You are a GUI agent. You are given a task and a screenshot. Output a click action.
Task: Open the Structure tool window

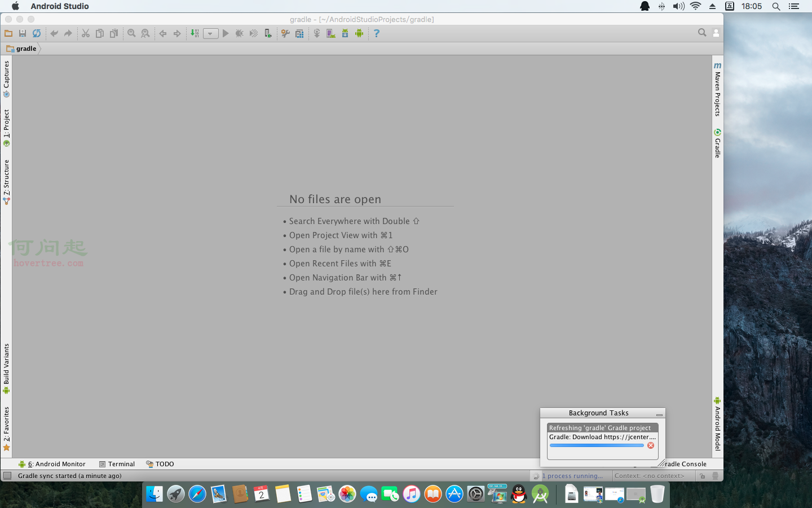click(6, 182)
